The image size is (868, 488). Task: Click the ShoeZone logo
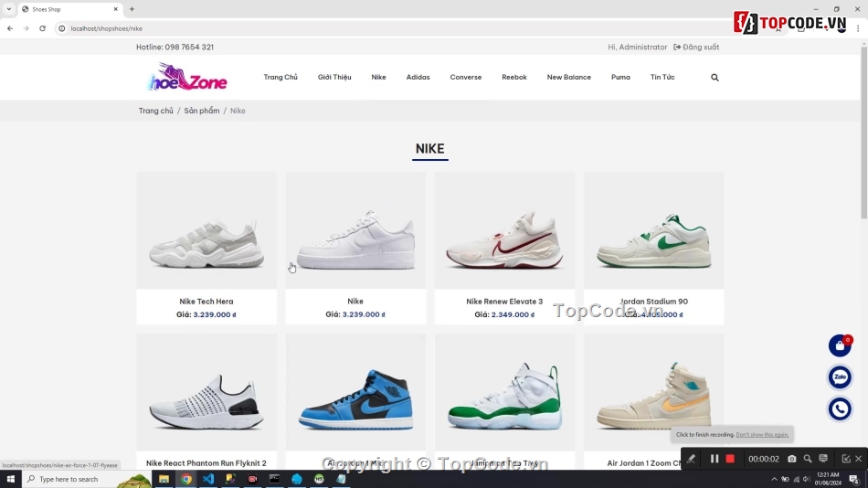coord(187,78)
